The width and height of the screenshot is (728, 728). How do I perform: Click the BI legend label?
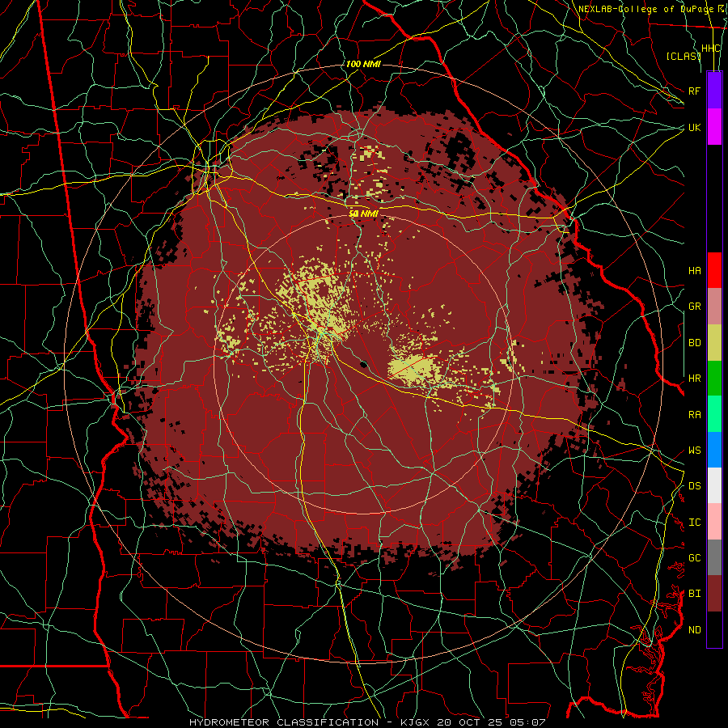pyautogui.click(x=695, y=594)
